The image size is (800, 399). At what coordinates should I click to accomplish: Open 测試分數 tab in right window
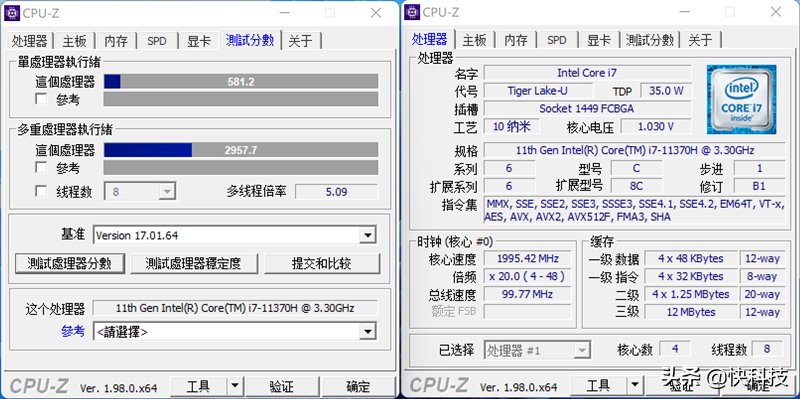[650, 40]
